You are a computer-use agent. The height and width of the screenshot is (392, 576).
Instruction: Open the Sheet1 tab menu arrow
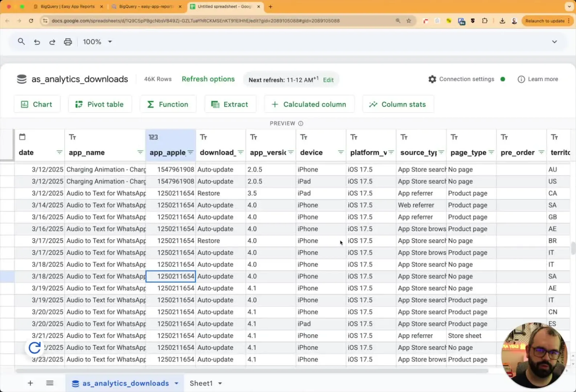tap(220, 383)
